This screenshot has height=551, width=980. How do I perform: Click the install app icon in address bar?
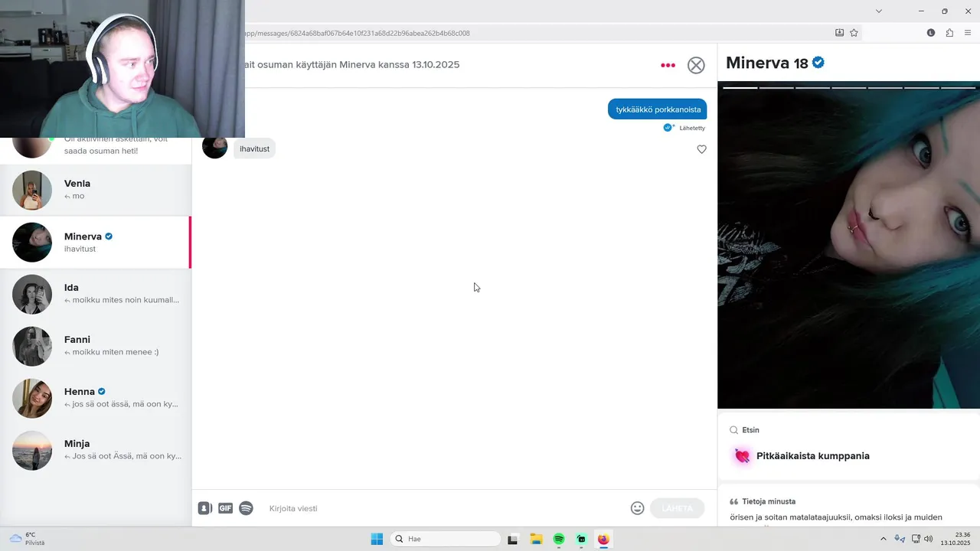(839, 33)
